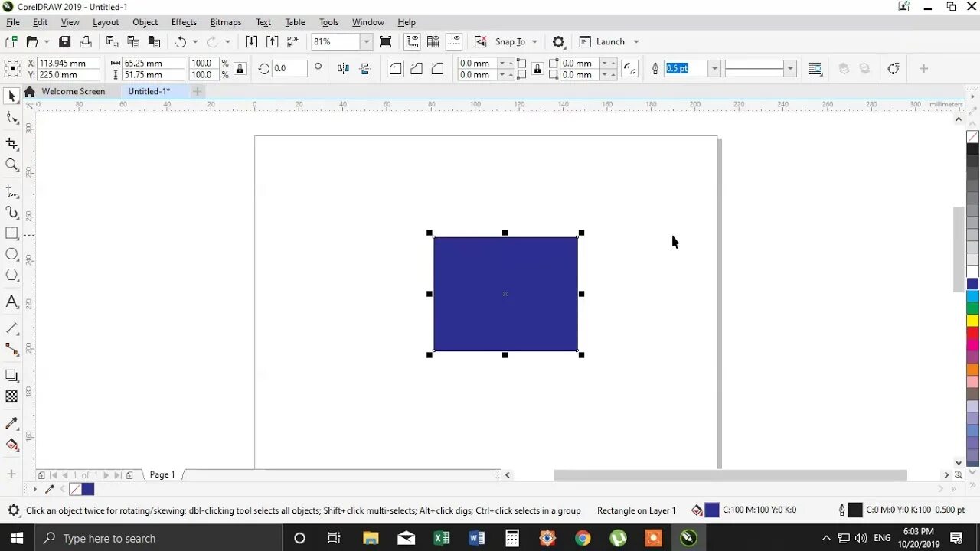Toggle the Edit corners together lock
Image resolution: width=980 pixels, height=551 pixels.
[537, 69]
